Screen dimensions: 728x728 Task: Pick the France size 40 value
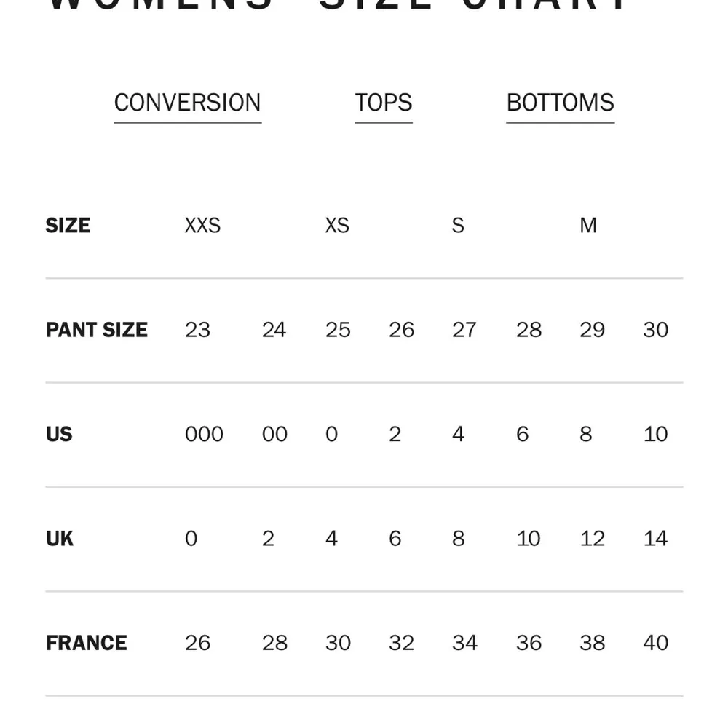click(x=656, y=643)
